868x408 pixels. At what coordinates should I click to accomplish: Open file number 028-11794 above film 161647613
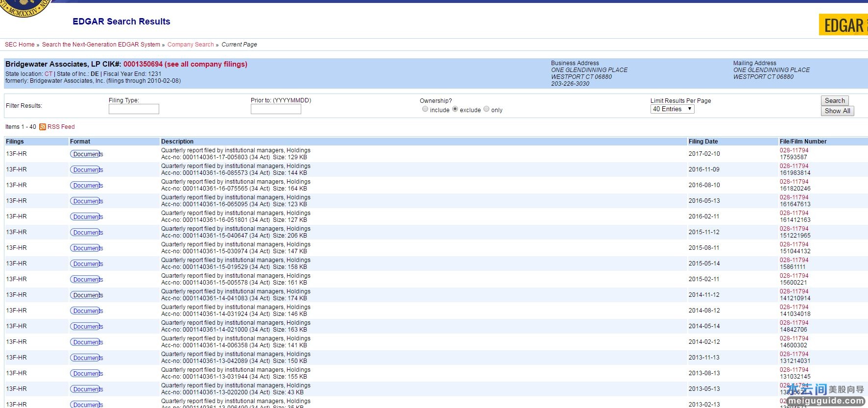click(x=794, y=197)
